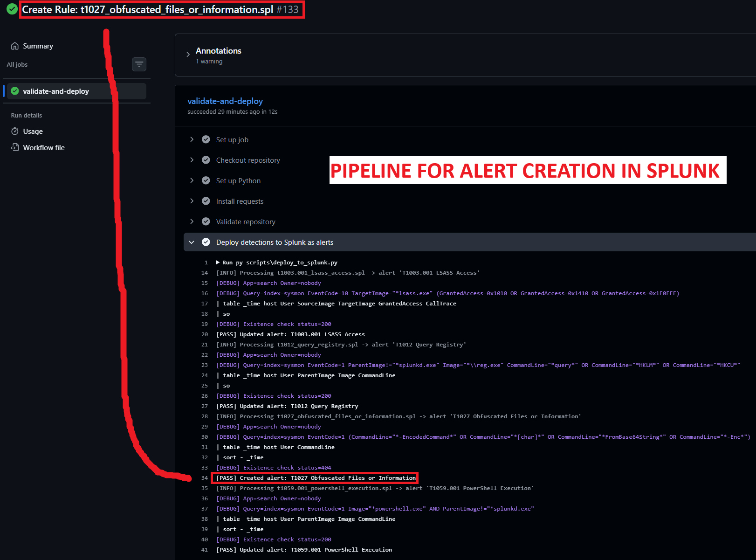Open the Summary page via the home icon
Image resolution: width=756 pixels, height=560 pixels.
pyautogui.click(x=15, y=46)
